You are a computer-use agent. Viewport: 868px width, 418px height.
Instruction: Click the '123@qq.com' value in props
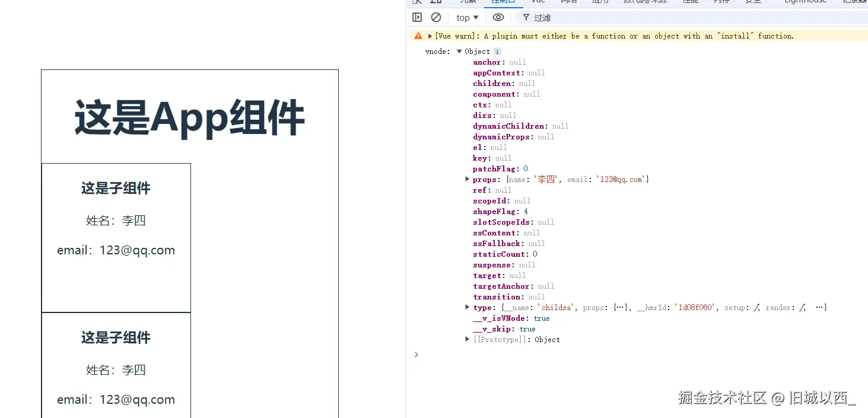(621, 179)
